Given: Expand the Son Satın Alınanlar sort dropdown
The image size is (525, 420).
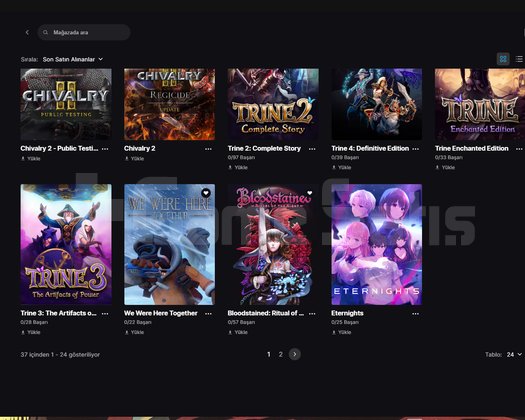Looking at the screenshot, I should pos(73,59).
